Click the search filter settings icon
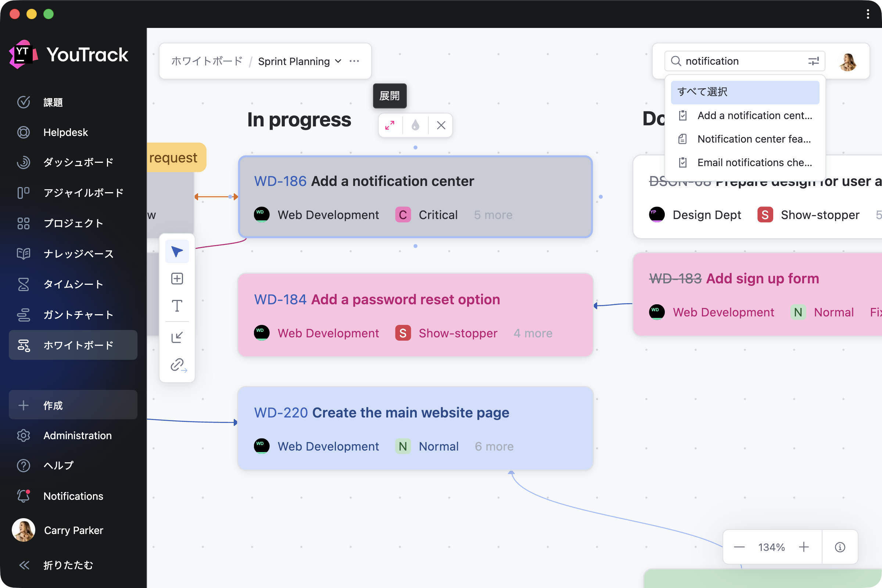 [x=813, y=61]
